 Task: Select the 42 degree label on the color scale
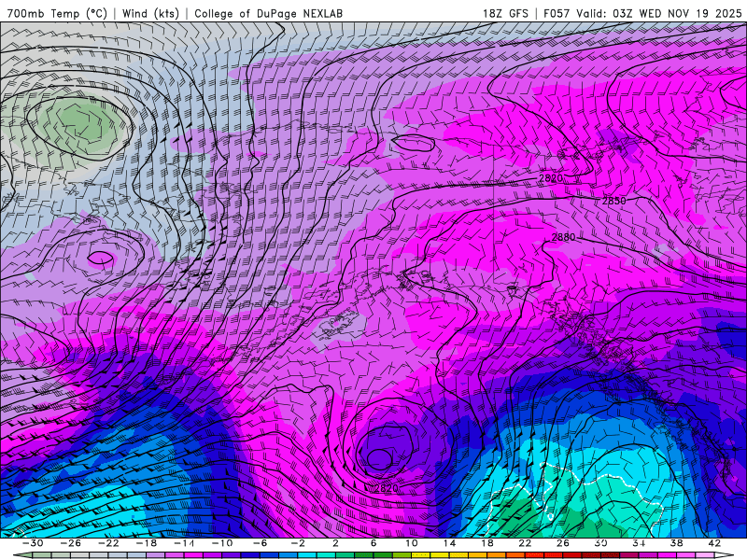(x=714, y=543)
